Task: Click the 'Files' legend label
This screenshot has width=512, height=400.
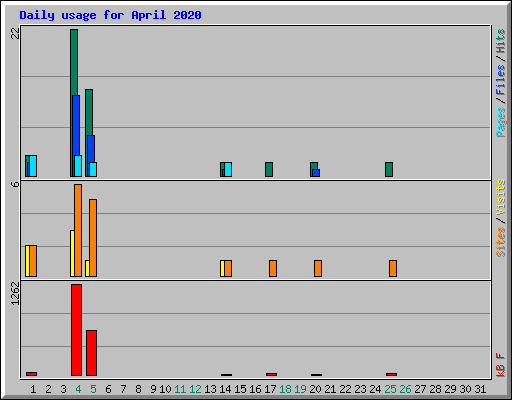Action: [500, 80]
